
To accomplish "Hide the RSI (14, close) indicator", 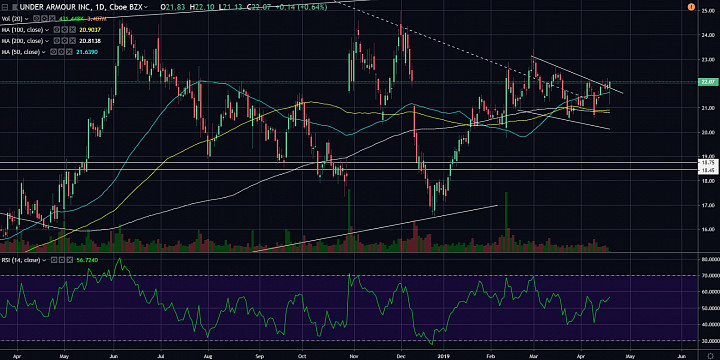I will 53,260.
